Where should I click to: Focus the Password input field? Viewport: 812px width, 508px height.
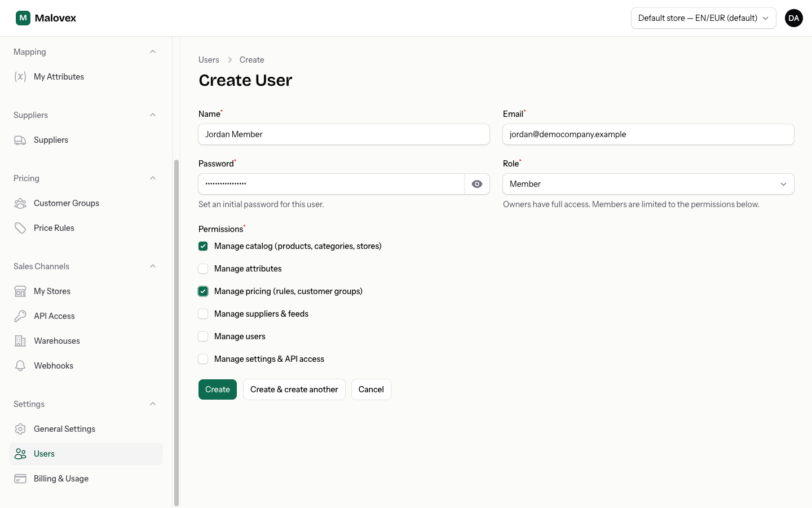(x=332, y=184)
